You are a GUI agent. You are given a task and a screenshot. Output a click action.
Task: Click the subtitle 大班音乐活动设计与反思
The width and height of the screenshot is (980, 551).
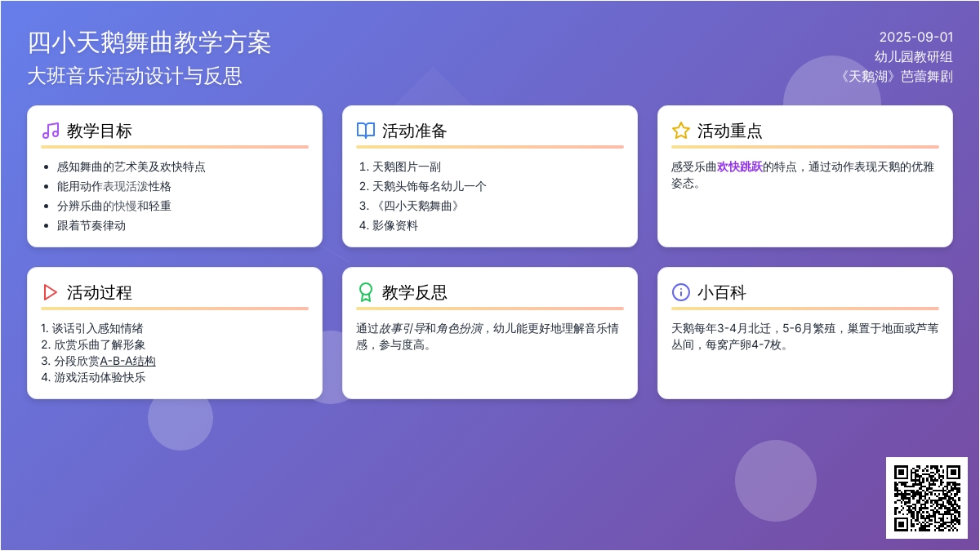point(135,76)
